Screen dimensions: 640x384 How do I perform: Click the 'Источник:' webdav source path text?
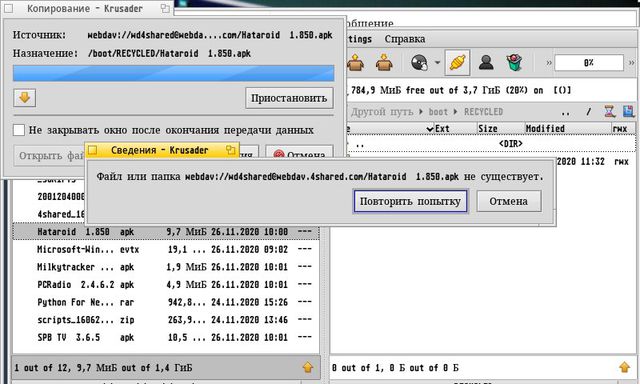pos(210,35)
